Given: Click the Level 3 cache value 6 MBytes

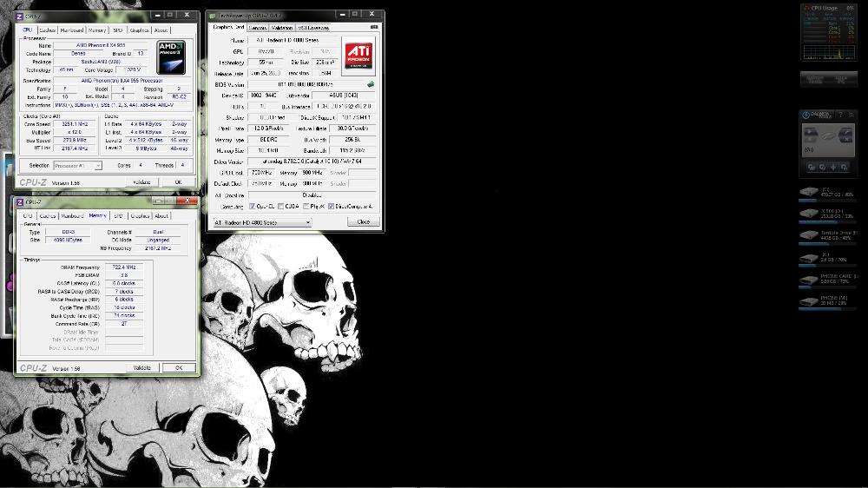Looking at the screenshot, I should tap(146, 148).
